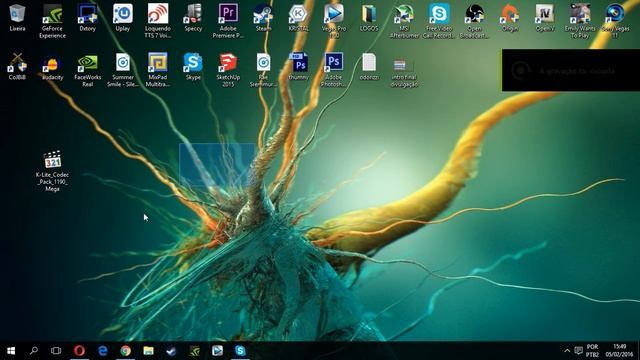The height and width of the screenshot is (360, 640).
Task: Show hidden system tray icons
Action: (567, 351)
